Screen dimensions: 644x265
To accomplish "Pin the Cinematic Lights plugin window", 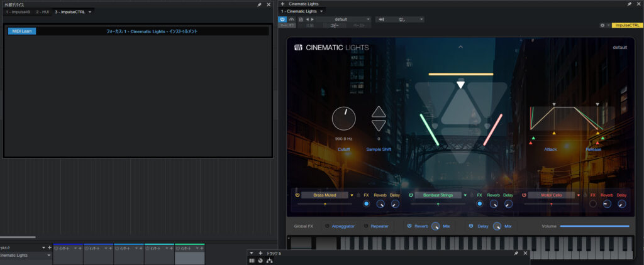I will coord(629,4).
